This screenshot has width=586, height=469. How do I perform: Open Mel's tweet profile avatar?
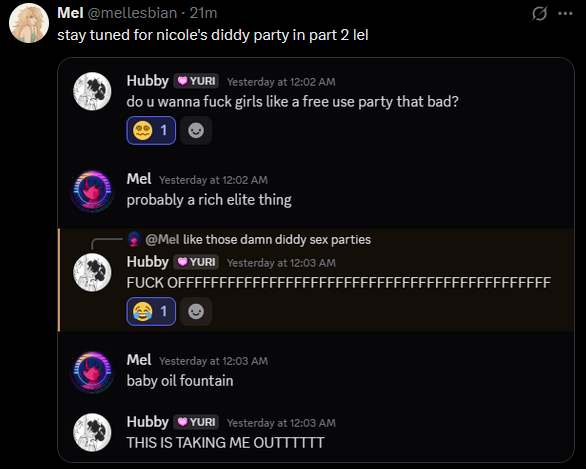tap(29, 23)
